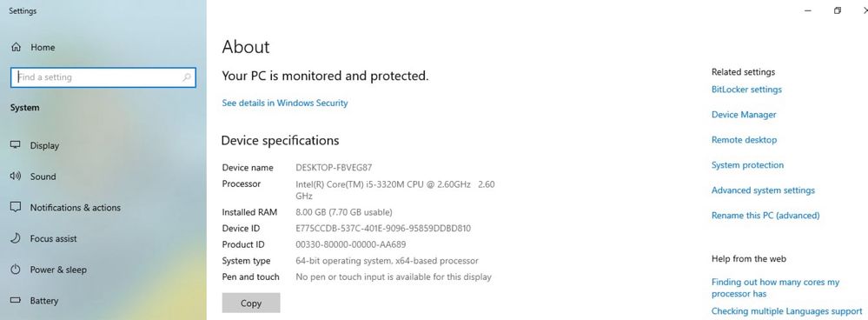Open Advanced system settings link
868x320 pixels.
[763, 190]
